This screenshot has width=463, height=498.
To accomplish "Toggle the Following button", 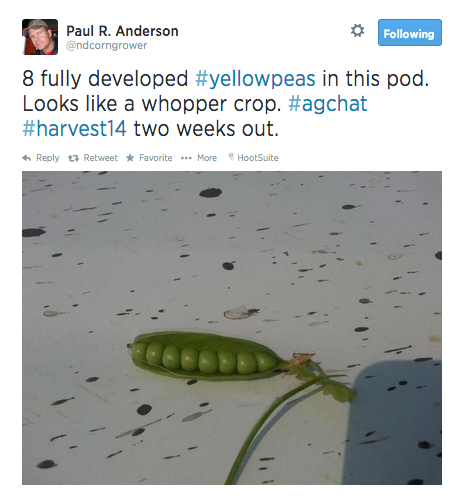I will tap(410, 33).
